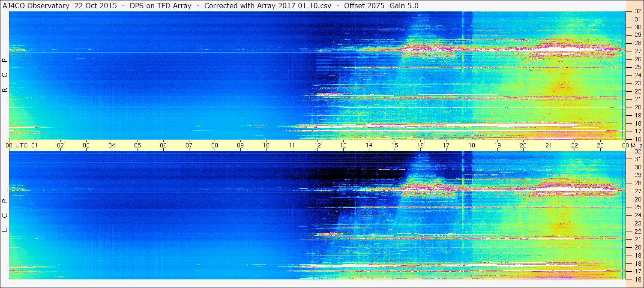Click the 31 MHz tick label in LCP panel
The width and height of the screenshot is (644, 288).
click(x=638, y=159)
